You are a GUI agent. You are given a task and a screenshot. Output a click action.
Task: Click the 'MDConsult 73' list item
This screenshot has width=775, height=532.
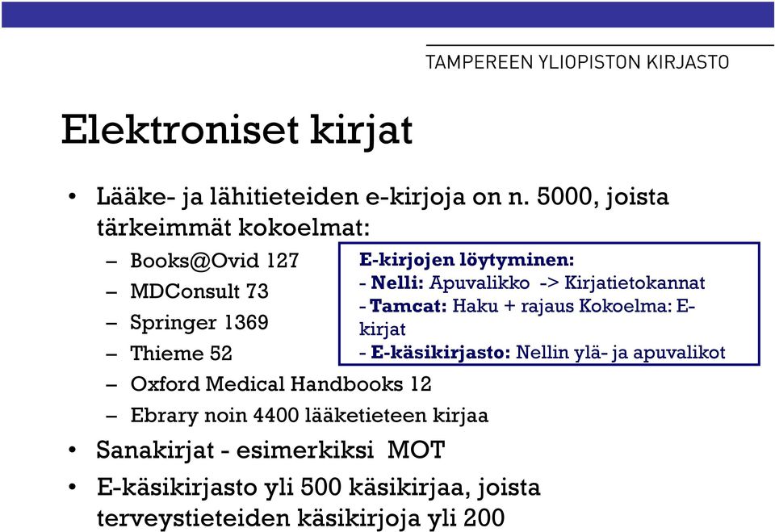coord(199,291)
